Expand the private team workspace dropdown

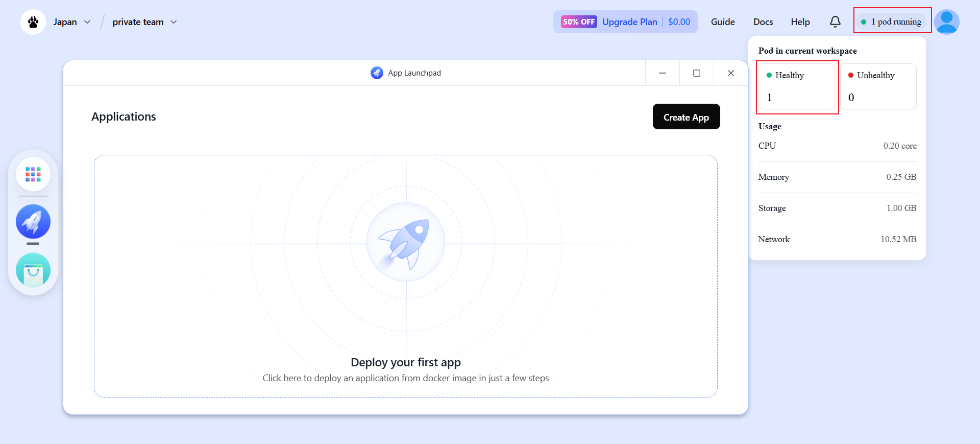(144, 22)
